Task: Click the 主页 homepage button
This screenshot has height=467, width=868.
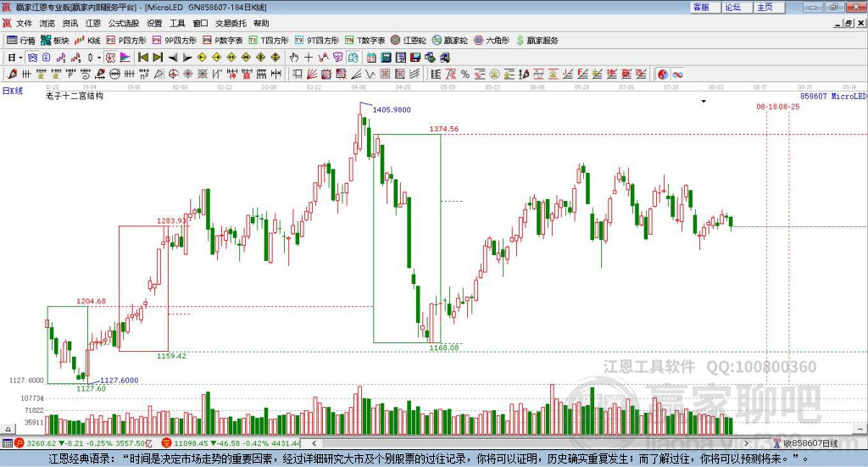Action: pyautogui.click(x=769, y=7)
